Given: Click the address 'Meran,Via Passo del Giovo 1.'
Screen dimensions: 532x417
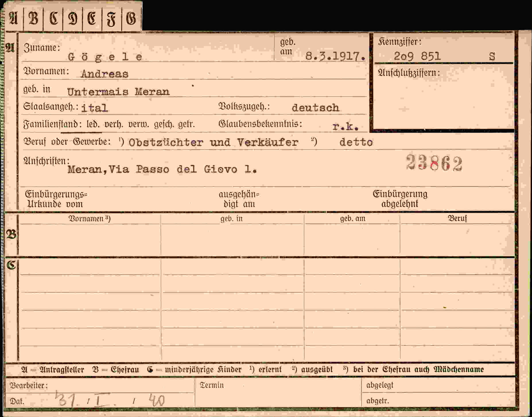Looking at the screenshot, I should pyautogui.click(x=162, y=169).
